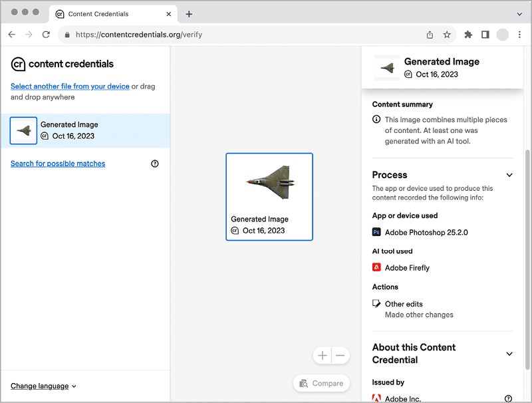Select the jet image card in center canvas
Image resolution: width=532 pixels, height=403 pixels.
pyautogui.click(x=269, y=197)
